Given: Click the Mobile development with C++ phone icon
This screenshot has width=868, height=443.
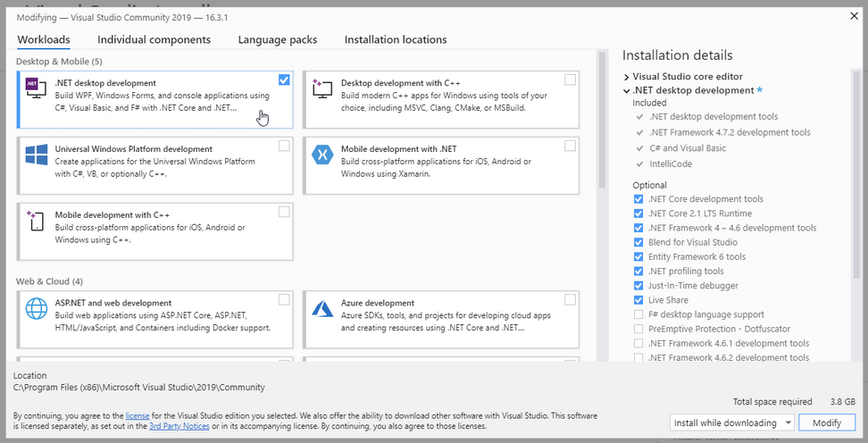Looking at the screenshot, I should [37, 221].
